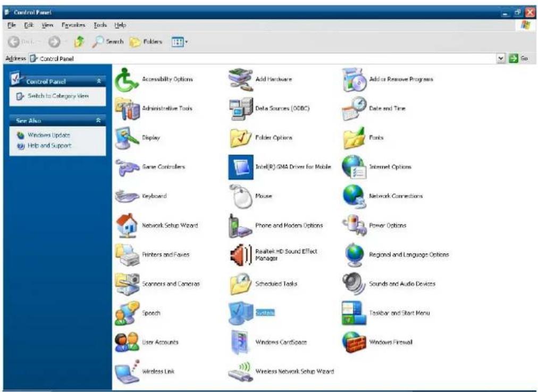Open Sounds and Audio Devices icon

(355, 284)
